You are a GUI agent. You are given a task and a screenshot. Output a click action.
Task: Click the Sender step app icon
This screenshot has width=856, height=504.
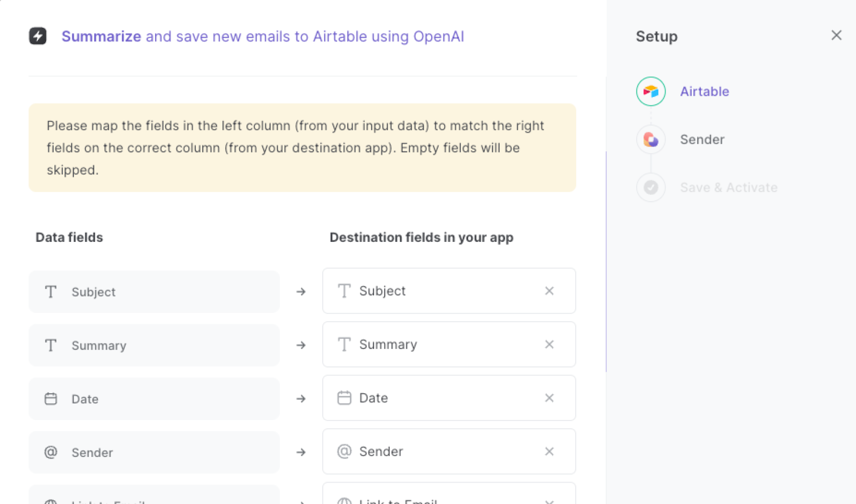pyautogui.click(x=651, y=140)
